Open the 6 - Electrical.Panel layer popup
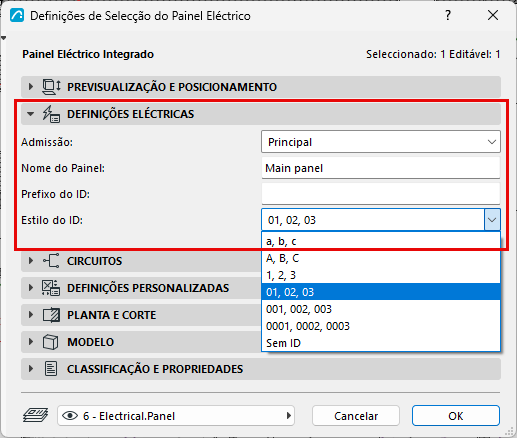The height and width of the screenshot is (438, 517). pyautogui.click(x=176, y=416)
